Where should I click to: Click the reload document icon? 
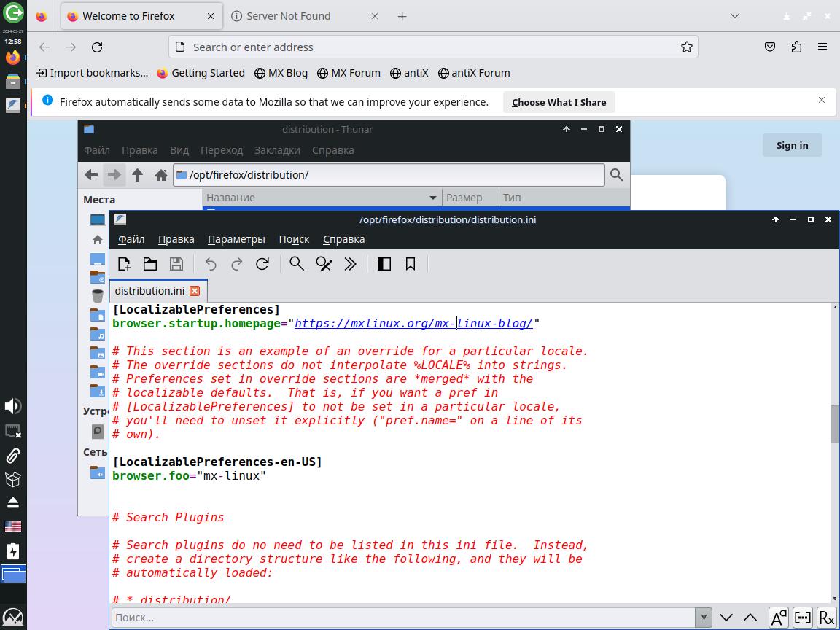(262, 264)
